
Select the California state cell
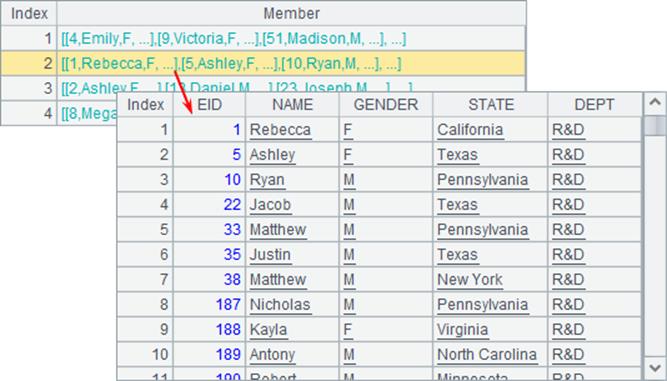tap(490, 130)
